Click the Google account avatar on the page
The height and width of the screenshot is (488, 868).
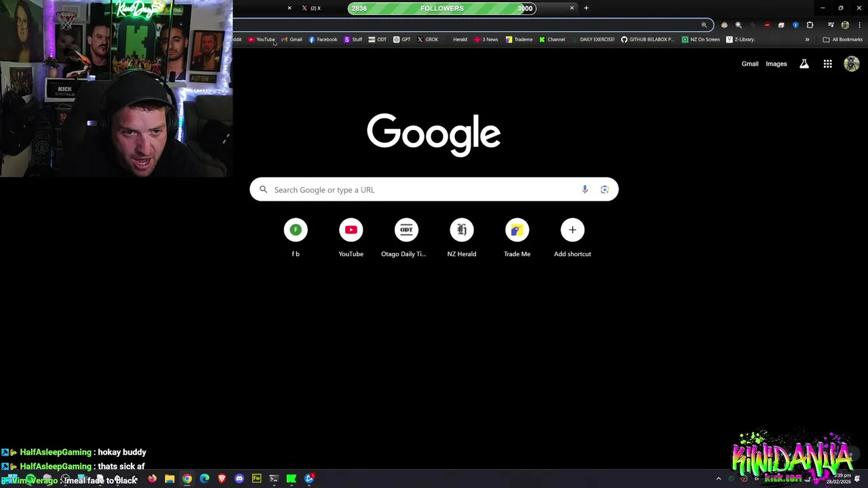point(852,64)
